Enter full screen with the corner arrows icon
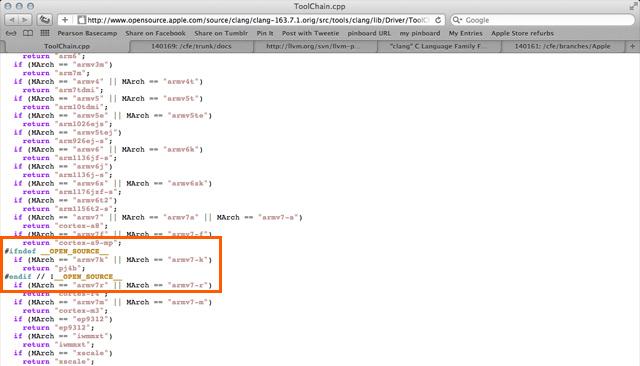The height and width of the screenshot is (366, 640). (633, 7)
